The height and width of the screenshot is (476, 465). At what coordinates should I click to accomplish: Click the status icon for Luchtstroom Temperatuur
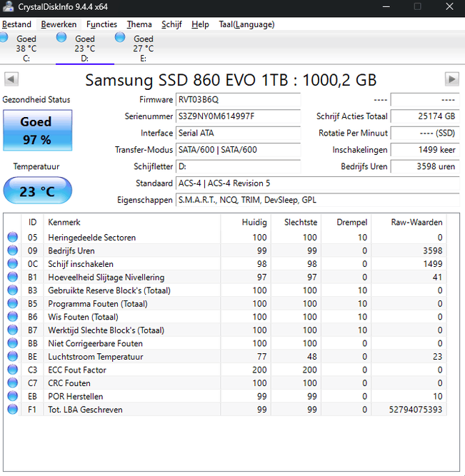tap(12, 356)
